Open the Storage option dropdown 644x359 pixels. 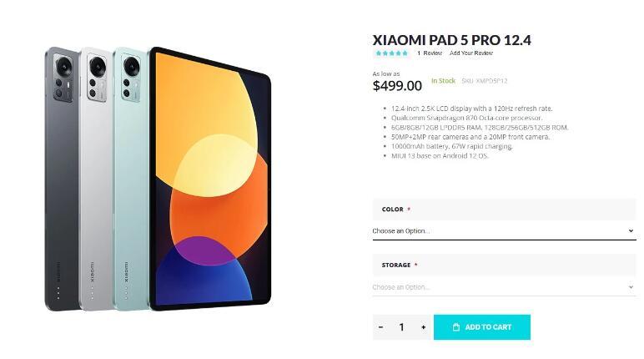click(x=504, y=287)
